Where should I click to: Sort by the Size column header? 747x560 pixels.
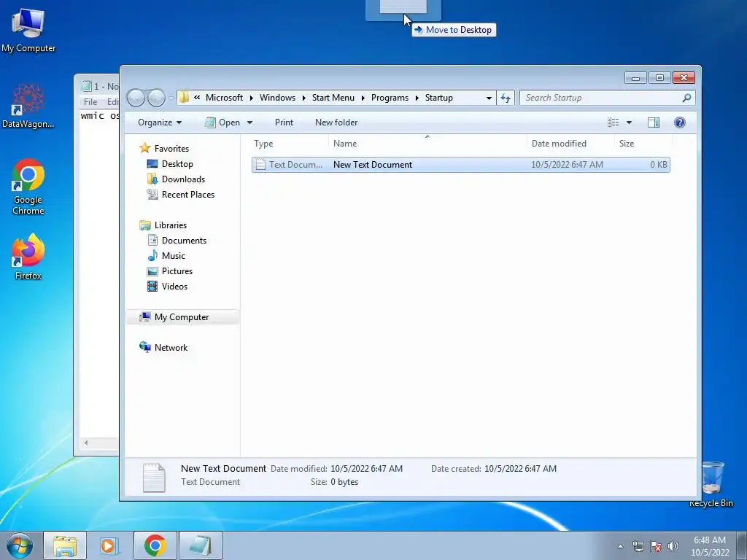pyautogui.click(x=643, y=144)
